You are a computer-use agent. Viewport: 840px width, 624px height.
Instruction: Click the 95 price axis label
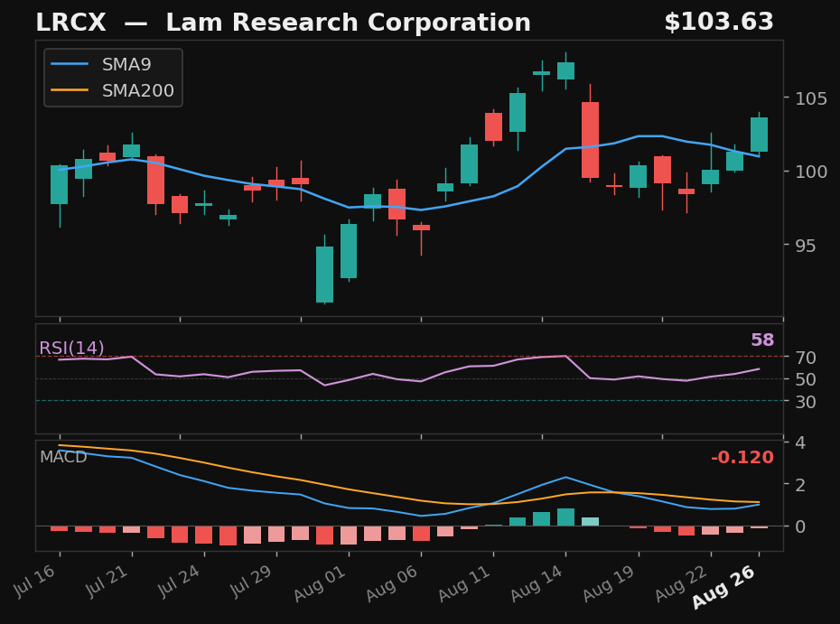tap(806, 246)
